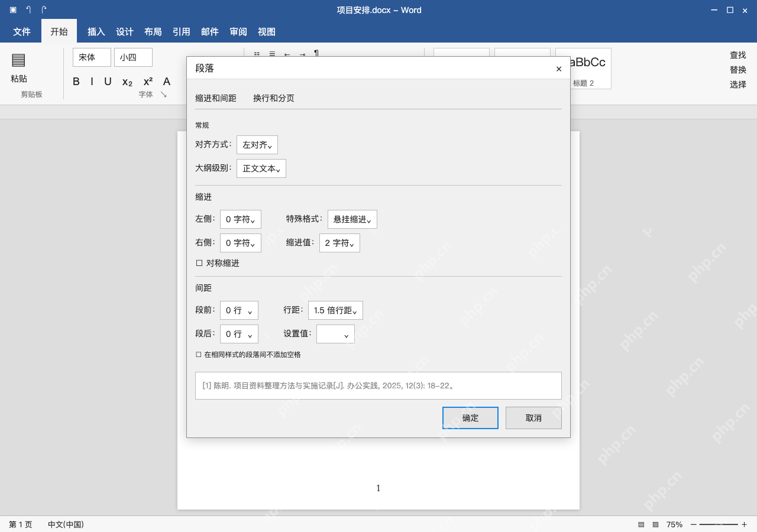Open the 段后 spacing after dropdown

(239, 334)
